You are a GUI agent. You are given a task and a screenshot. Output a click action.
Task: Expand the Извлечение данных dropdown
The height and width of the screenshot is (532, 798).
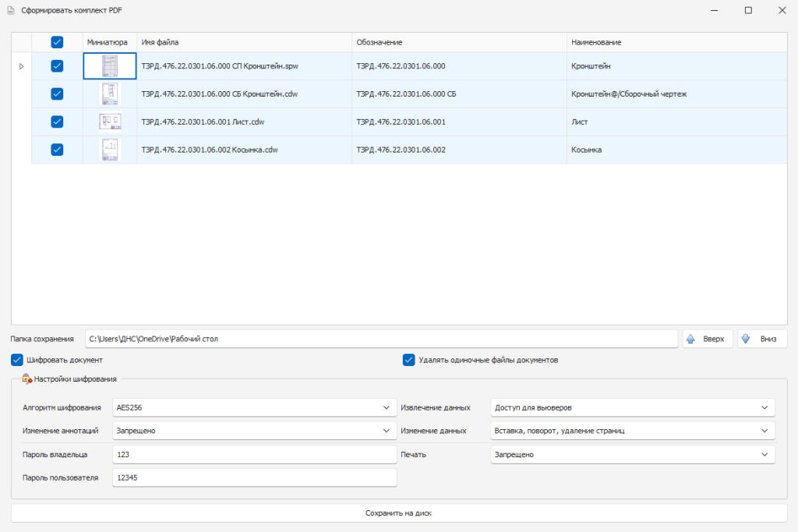(632, 407)
